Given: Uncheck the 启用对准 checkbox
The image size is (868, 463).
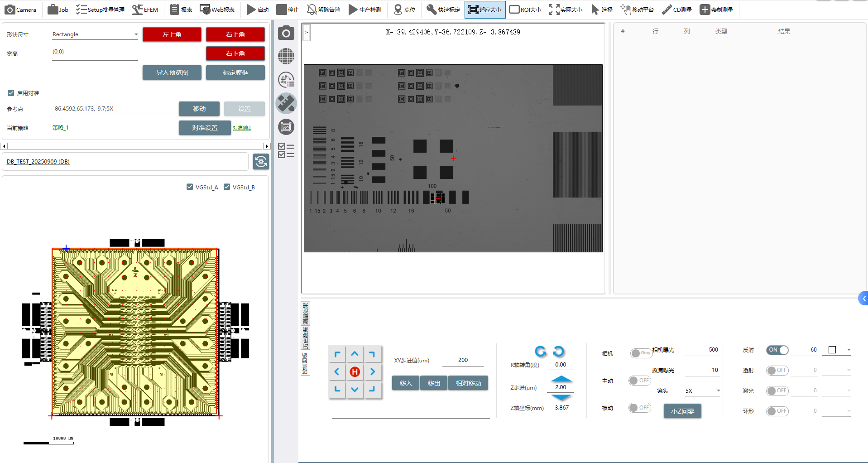Looking at the screenshot, I should (11, 93).
